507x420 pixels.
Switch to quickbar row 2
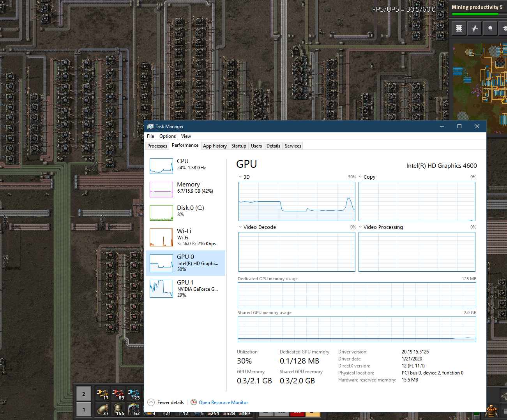pyautogui.click(x=84, y=394)
